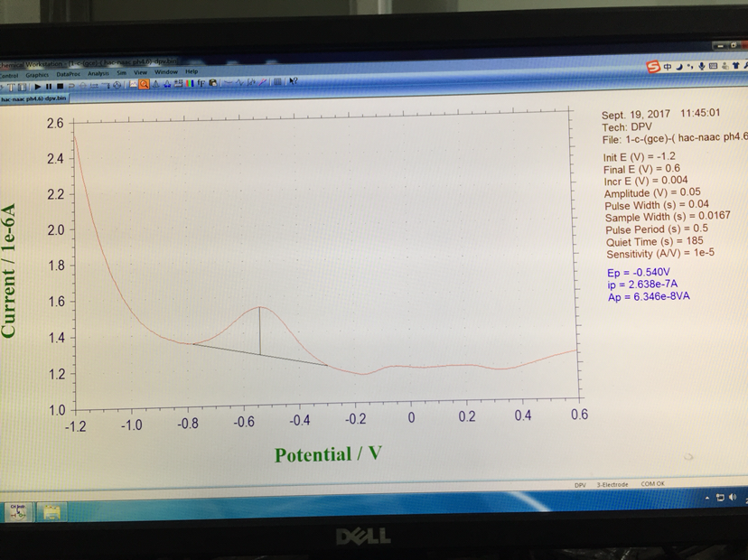Viewport: 748px width, 560px height.
Task: Click the Potential / V axis title
Action: click(x=328, y=454)
